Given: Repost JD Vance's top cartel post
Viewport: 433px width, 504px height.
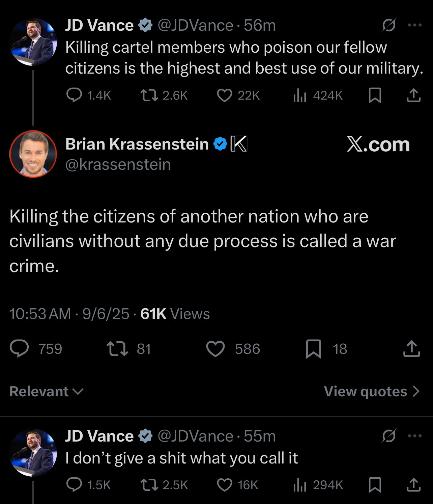Looking at the screenshot, I should click(149, 96).
